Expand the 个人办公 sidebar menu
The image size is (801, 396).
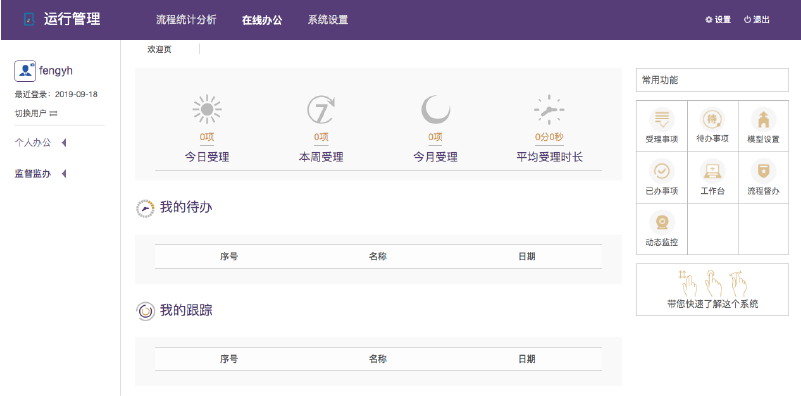click(x=40, y=143)
